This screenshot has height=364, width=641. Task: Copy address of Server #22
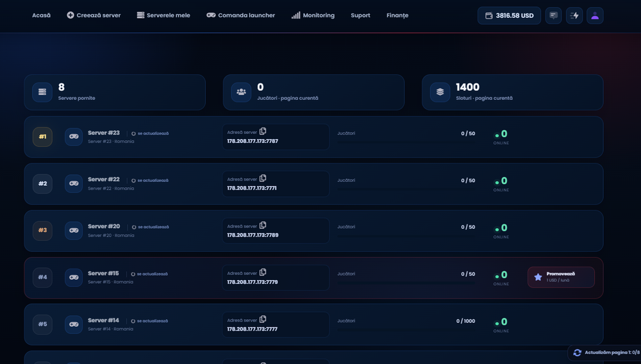click(x=263, y=178)
